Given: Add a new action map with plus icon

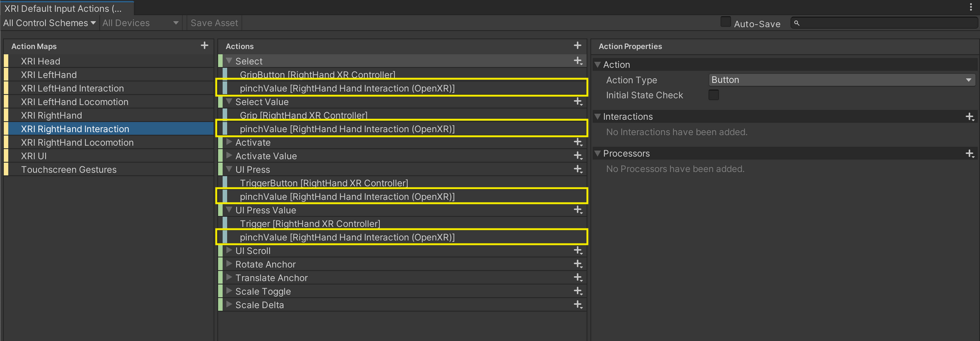Looking at the screenshot, I should tap(204, 45).
